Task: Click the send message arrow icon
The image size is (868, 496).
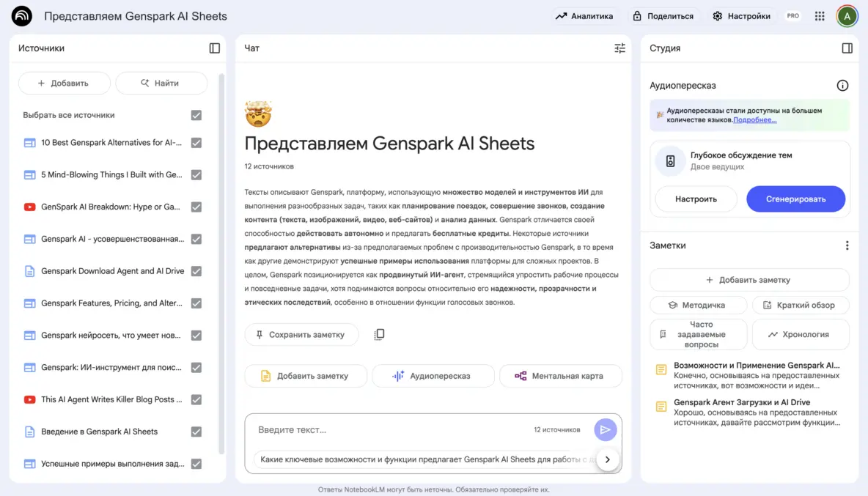Action: point(606,430)
